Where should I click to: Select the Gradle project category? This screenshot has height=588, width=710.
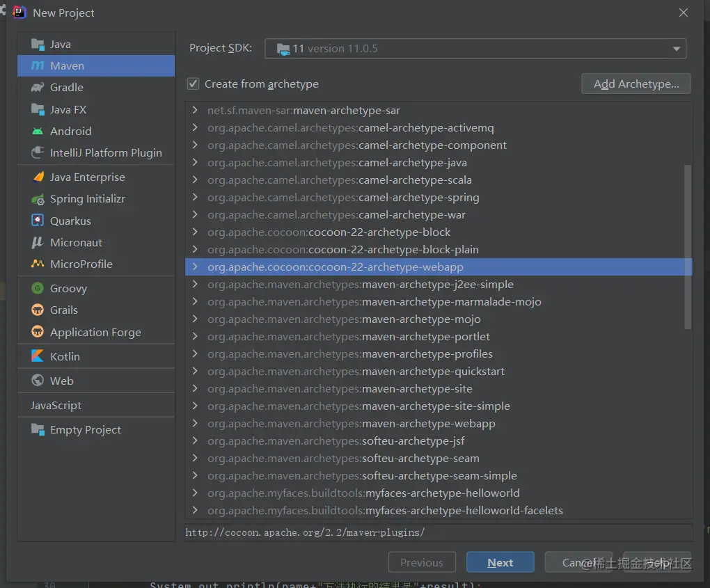pyautogui.click(x=96, y=88)
